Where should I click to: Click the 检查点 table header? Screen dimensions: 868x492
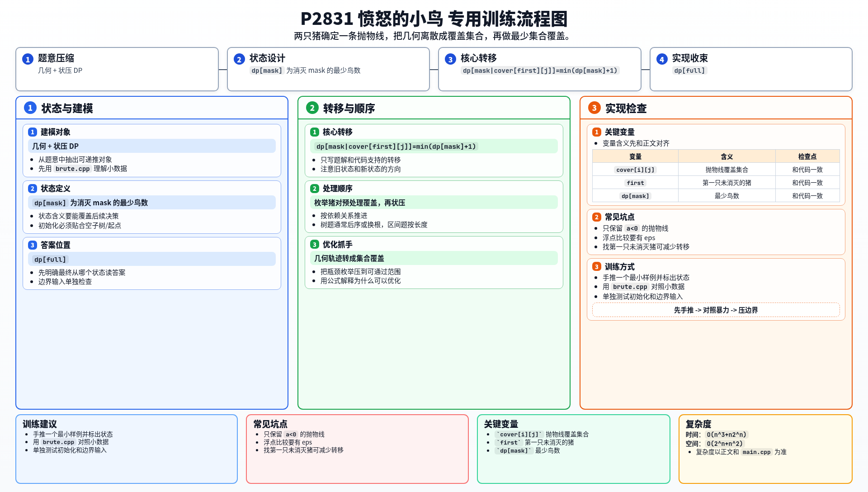tap(807, 156)
